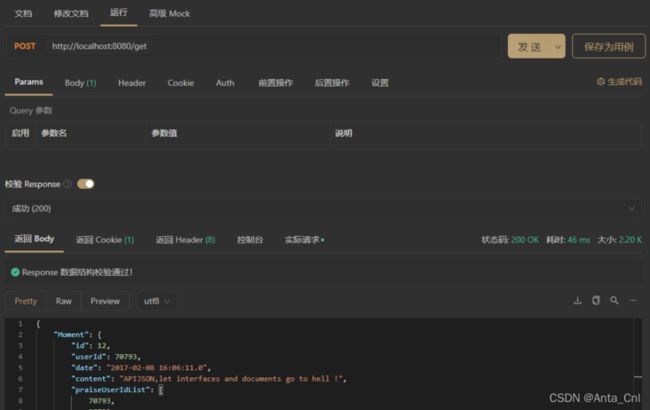Click the 参数名 column header
The image size is (650, 410).
click(x=54, y=133)
